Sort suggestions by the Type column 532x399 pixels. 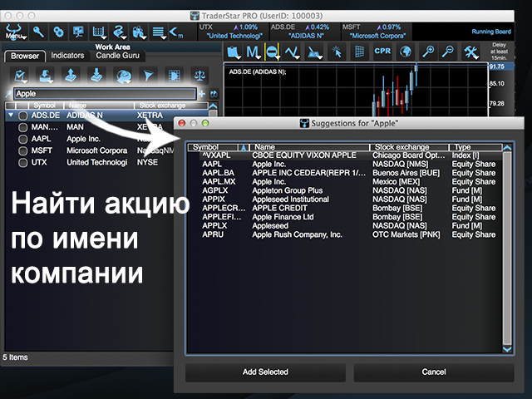point(475,147)
